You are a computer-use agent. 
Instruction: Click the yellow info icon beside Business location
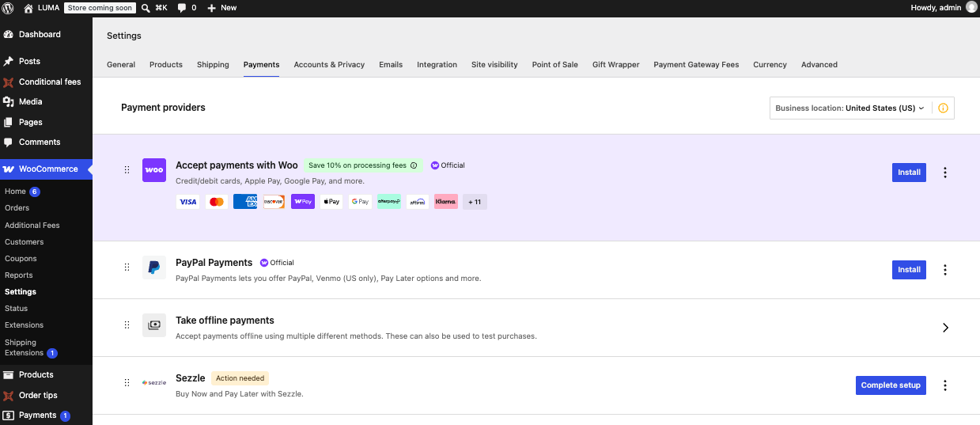[943, 108]
